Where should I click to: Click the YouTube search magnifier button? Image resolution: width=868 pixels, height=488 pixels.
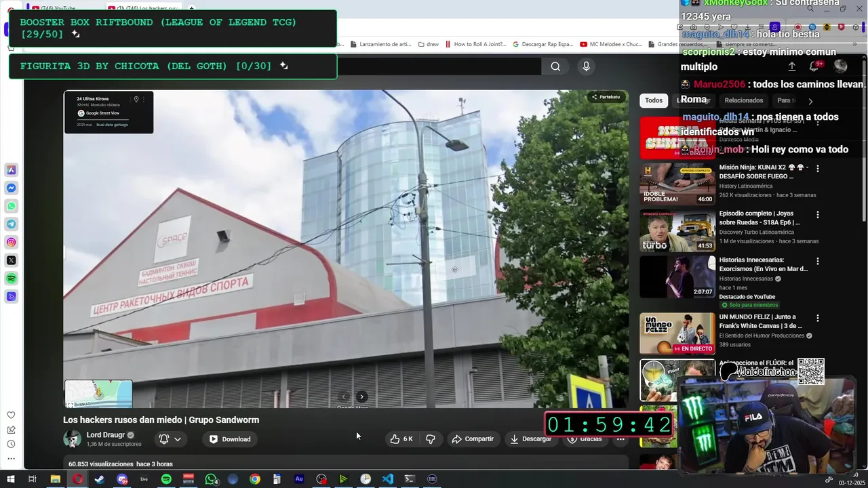(555, 66)
